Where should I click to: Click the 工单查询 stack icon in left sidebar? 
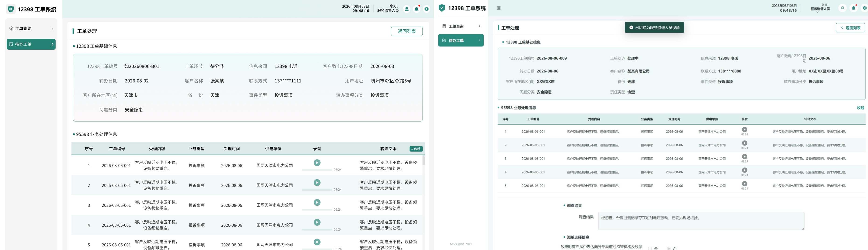click(x=11, y=29)
